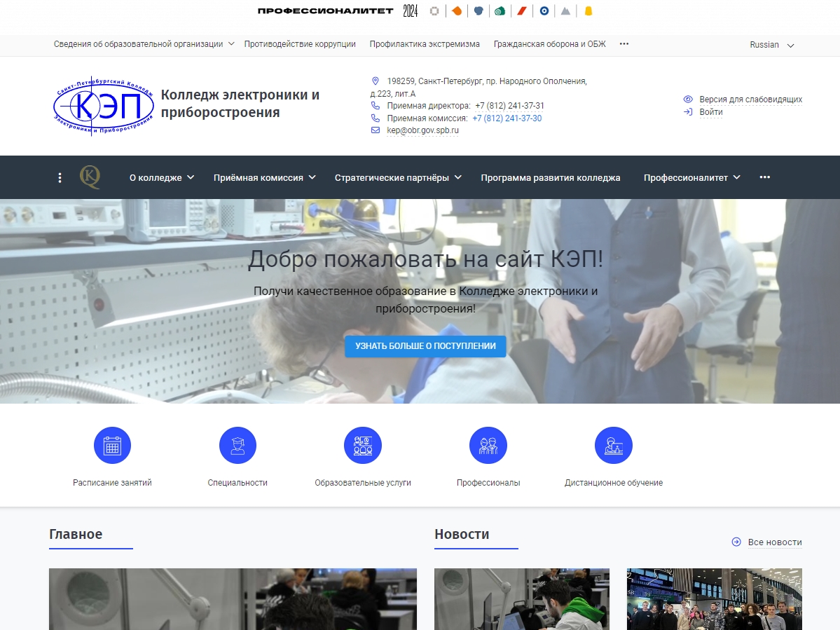Click Узнать больше о поступлении button

425,346
